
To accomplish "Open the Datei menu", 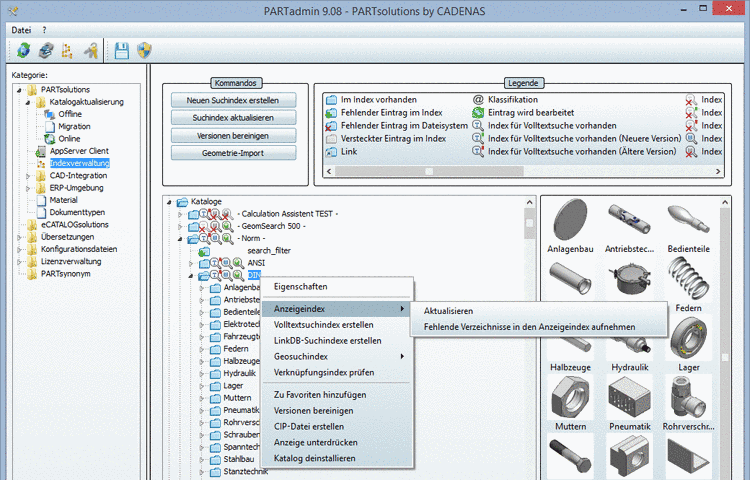I will pos(21,30).
